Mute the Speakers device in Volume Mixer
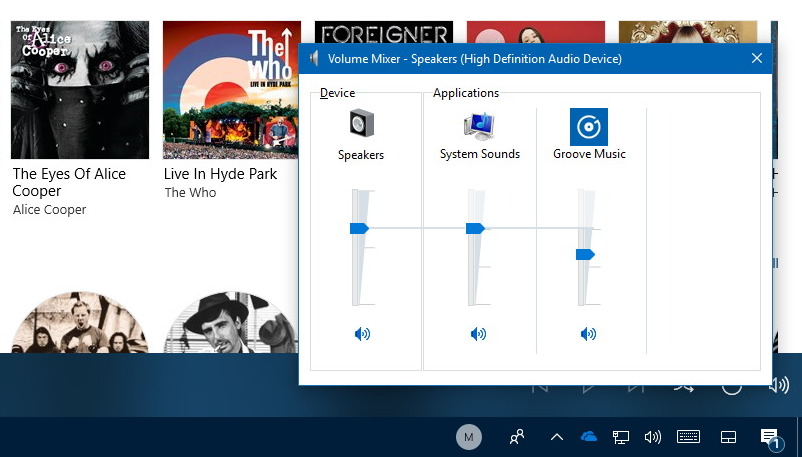 [x=362, y=334]
